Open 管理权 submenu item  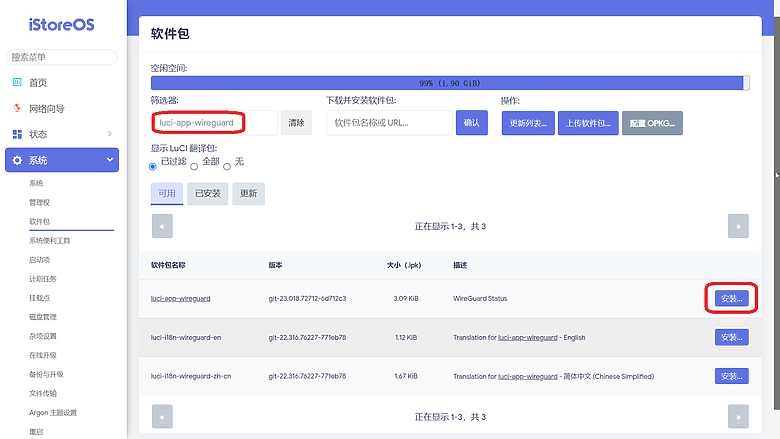pyautogui.click(x=39, y=202)
